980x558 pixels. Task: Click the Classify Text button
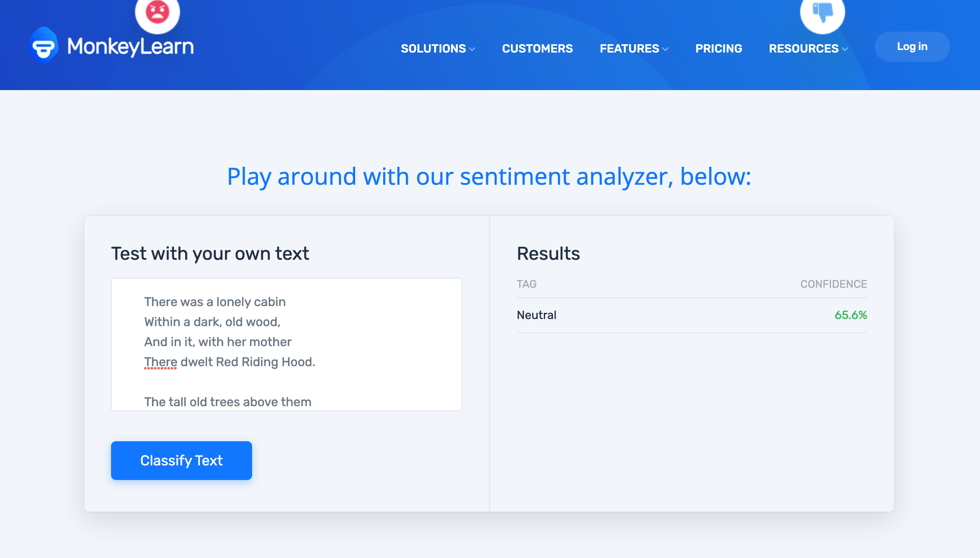[182, 460]
